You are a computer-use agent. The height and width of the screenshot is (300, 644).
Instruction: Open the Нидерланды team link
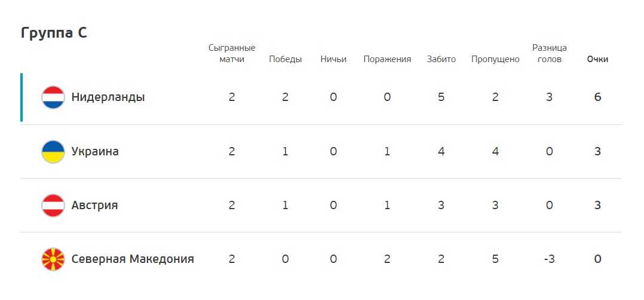[108, 97]
